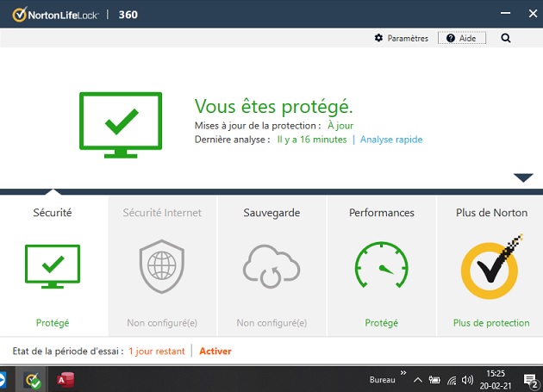Click the Performances gauge icon

tap(381, 264)
